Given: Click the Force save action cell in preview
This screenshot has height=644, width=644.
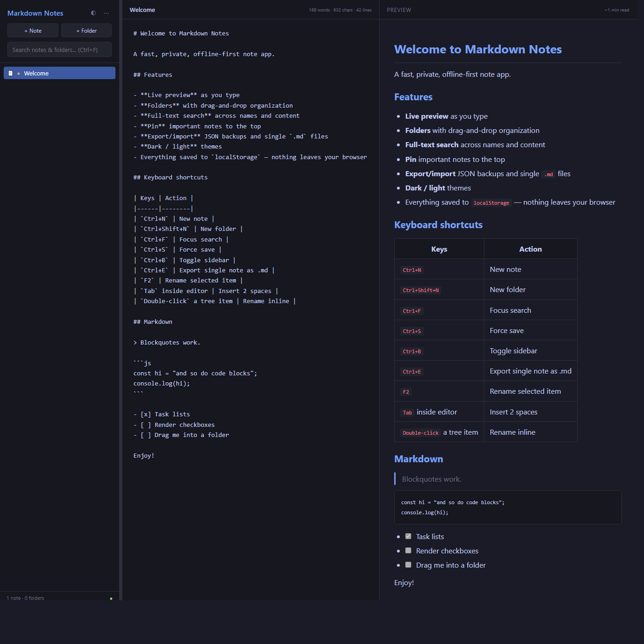Looking at the screenshot, I should click(530, 330).
